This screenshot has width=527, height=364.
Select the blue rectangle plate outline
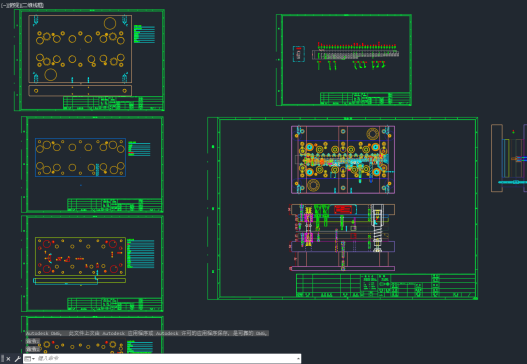pyautogui.click(x=81, y=157)
